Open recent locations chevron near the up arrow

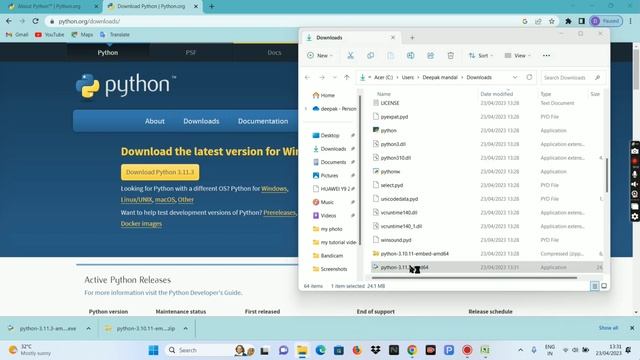pyautogui.click(x=334, y=78)
